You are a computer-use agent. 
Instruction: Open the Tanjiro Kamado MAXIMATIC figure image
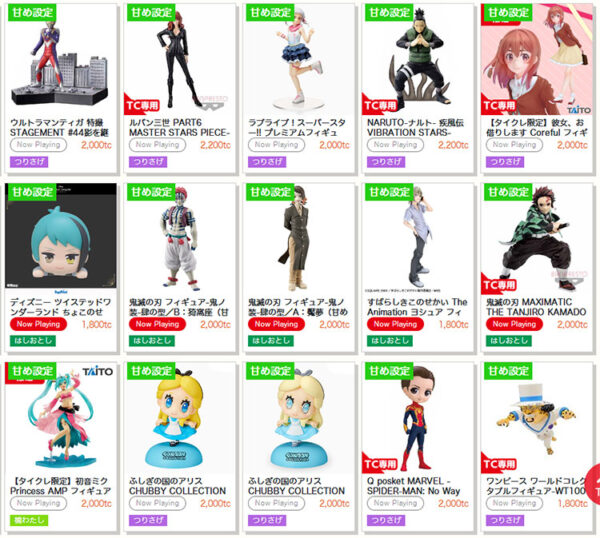click(536, 238)
